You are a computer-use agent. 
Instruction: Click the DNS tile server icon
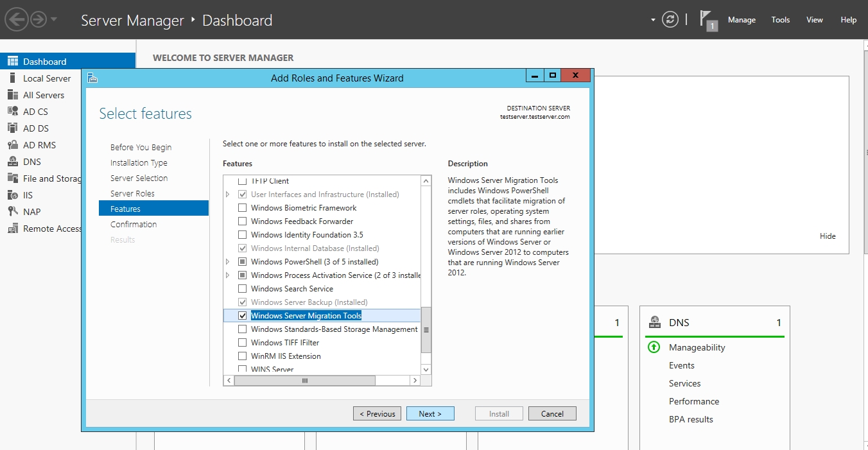coord(655,323)
